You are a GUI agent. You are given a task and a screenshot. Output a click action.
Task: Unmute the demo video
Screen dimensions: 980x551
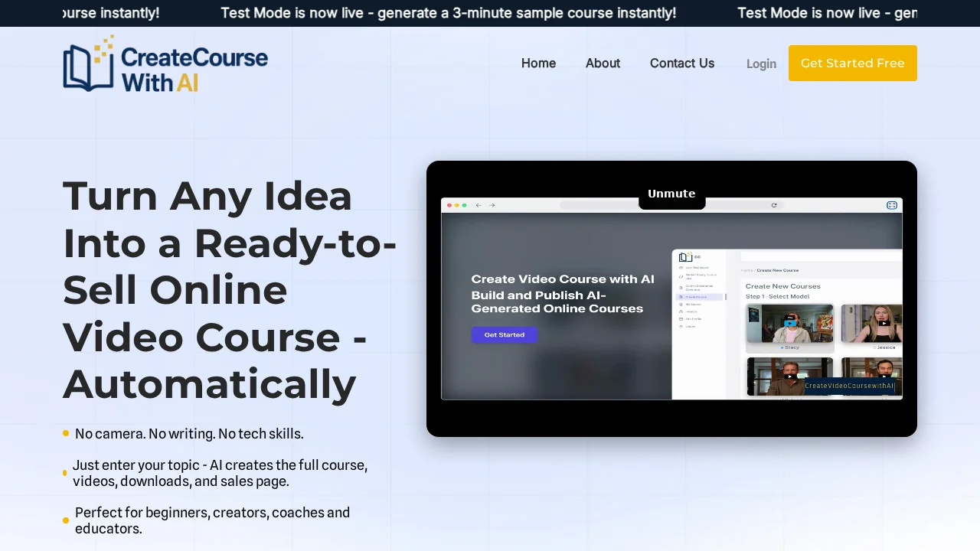point(671,194)
